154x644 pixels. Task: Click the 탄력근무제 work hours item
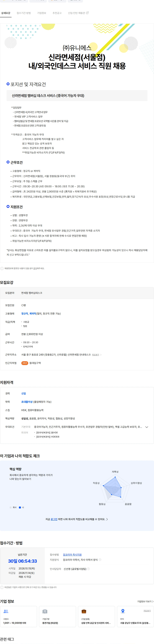point(28,346)
